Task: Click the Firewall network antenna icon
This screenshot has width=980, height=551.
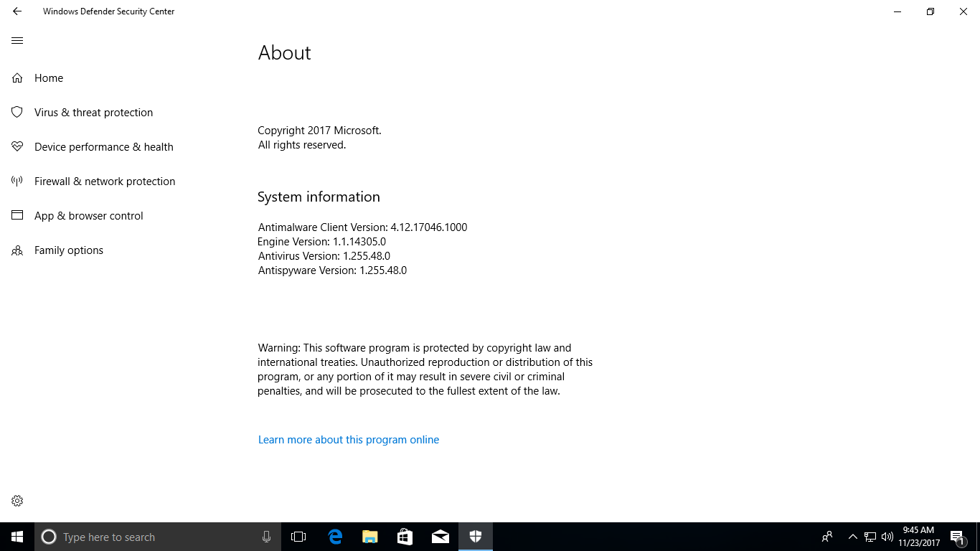Action: pyautogui.click(x=17, y=182)
